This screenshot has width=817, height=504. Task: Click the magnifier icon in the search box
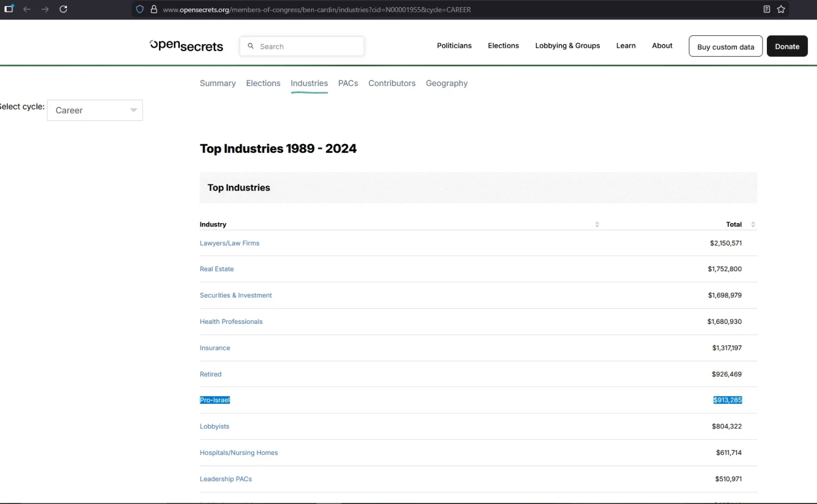(251, 46)
